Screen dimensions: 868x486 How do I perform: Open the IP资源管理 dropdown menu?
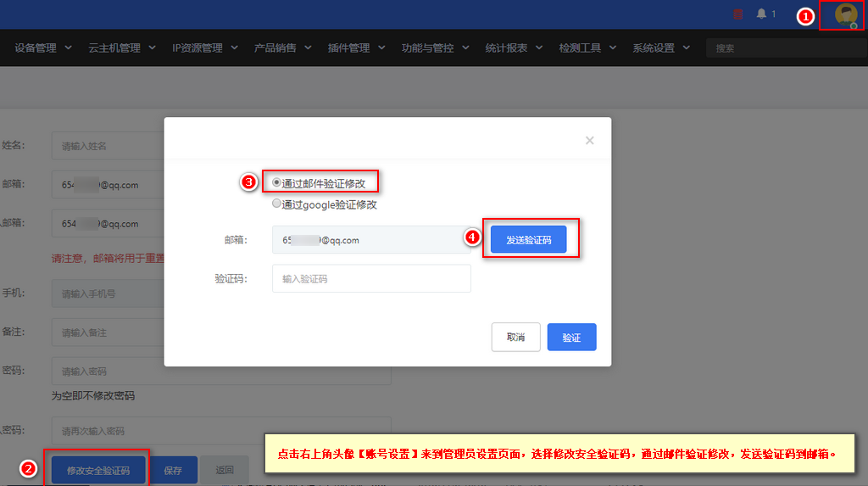tap(205, 48)
